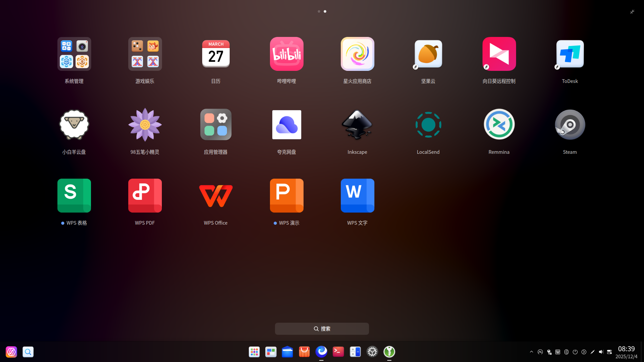The image size is (644, 362).
Task: Click the 搜索 search field
Action: [x=322, y=329]
